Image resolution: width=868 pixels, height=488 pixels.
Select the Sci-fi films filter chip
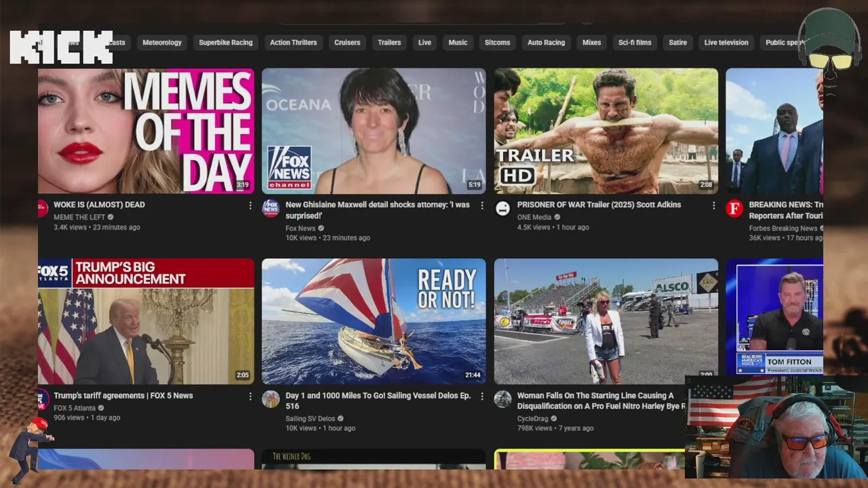point(635,43)
